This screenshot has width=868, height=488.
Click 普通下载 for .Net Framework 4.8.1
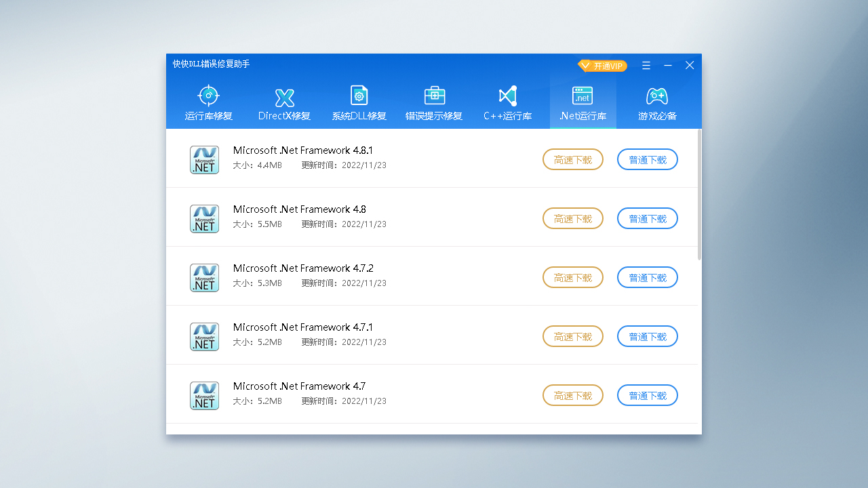pyautogui.click(x=647, y=160)
